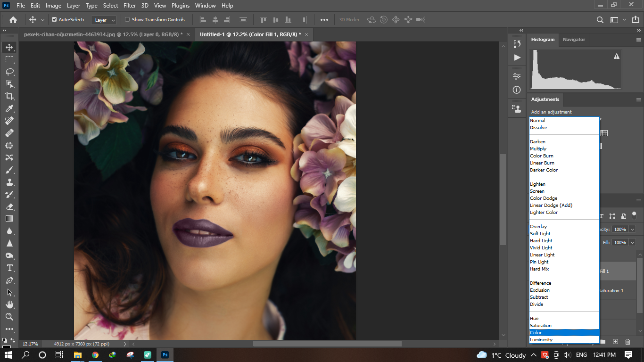Toggle the Auto-Select checkbox
The width and height of the screenshot is (644, 362).
[54, 20]
